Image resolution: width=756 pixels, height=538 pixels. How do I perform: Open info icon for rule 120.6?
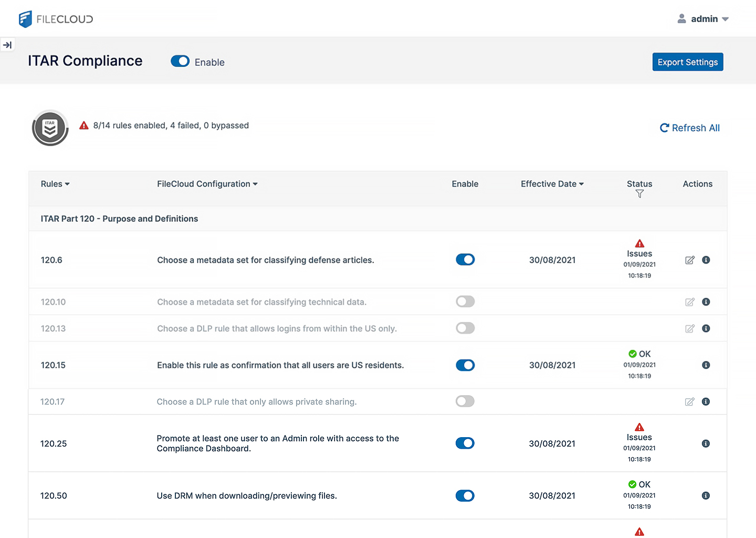click(706, 260)
